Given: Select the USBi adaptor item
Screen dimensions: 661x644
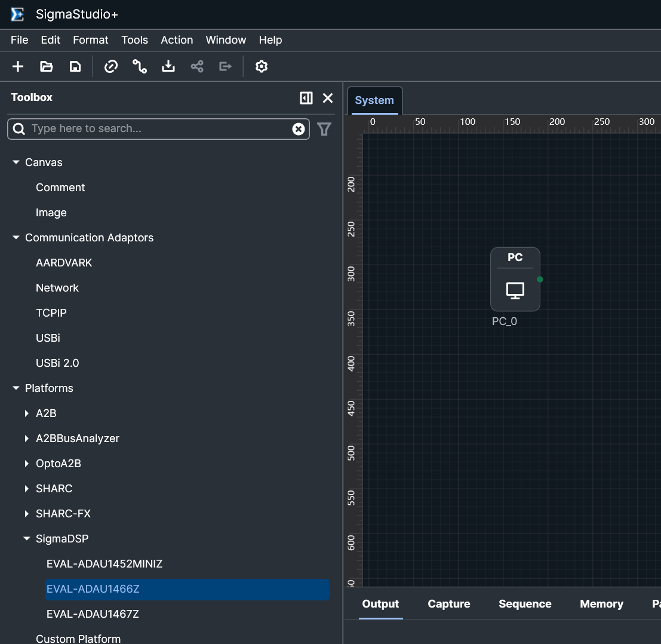Looking at the screenshot, I should tap(48, 338).
